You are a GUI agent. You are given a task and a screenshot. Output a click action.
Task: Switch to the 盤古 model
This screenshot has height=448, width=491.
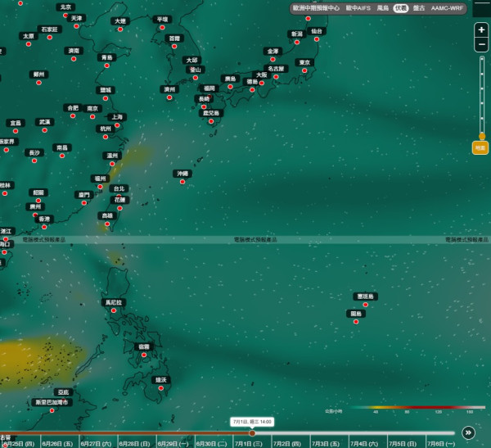coord(419,8)
